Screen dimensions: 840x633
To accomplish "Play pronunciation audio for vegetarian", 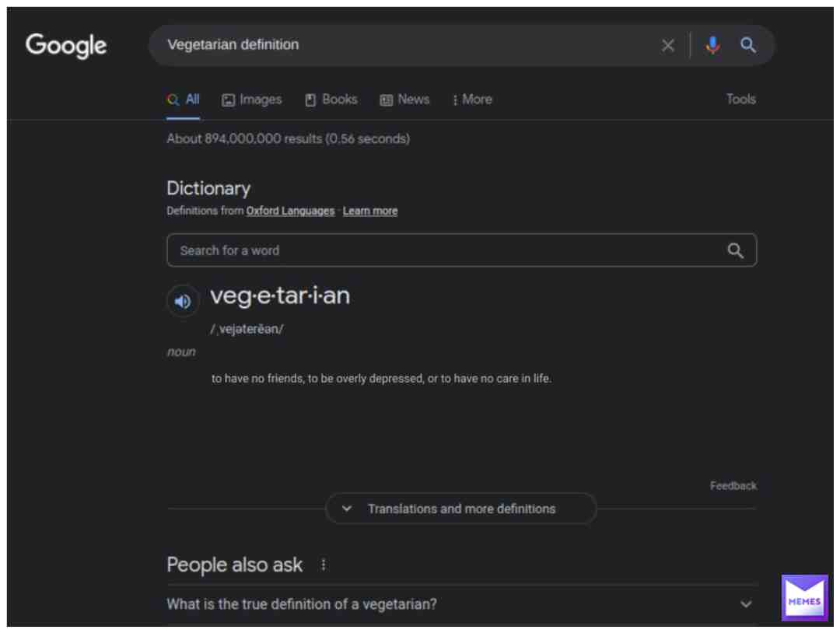I will click(183, 302).
